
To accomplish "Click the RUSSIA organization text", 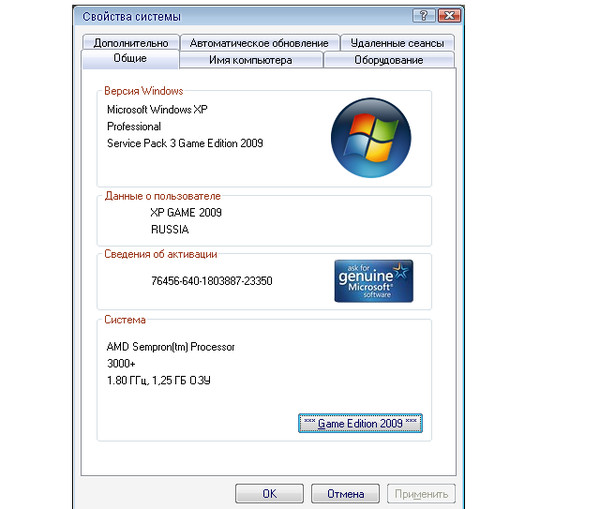I will pyautogui.click(x=170, y=229).
